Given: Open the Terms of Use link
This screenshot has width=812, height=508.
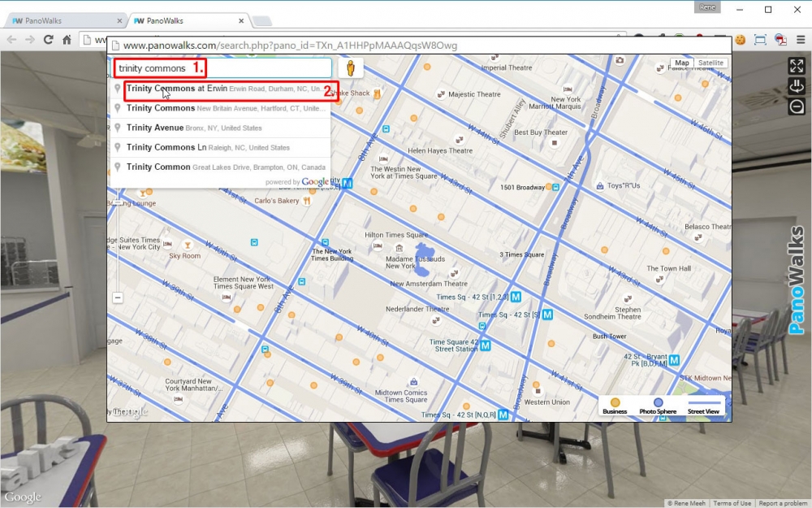Looking at the screenshot, I should (732, 503).
